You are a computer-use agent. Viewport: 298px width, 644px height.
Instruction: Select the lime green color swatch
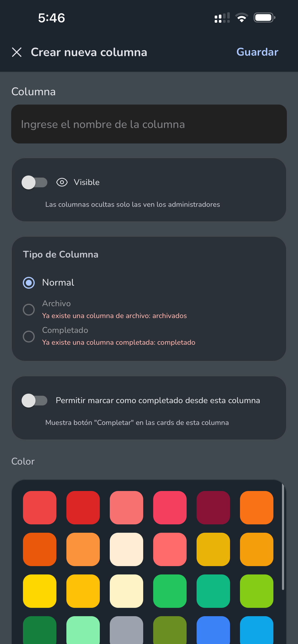256,591
